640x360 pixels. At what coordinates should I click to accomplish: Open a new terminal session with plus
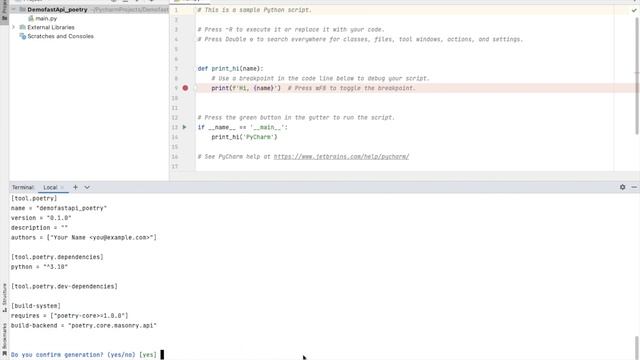coord(75,187)
